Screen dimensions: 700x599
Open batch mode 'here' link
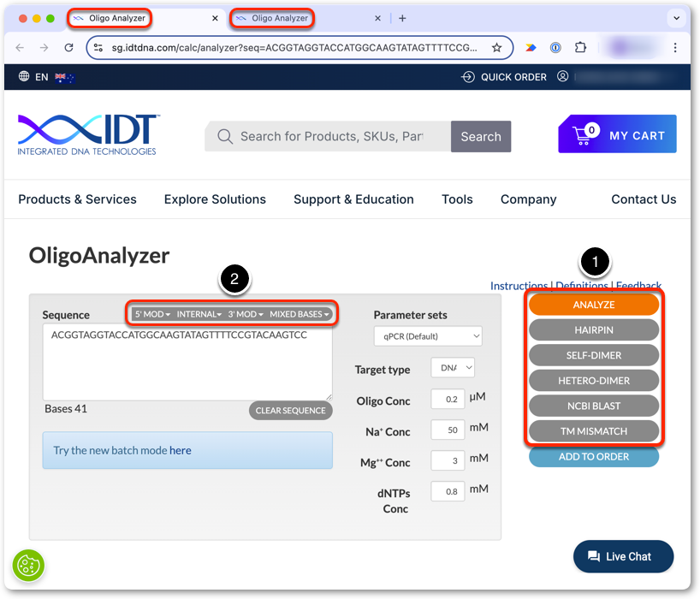click(180, 450)
